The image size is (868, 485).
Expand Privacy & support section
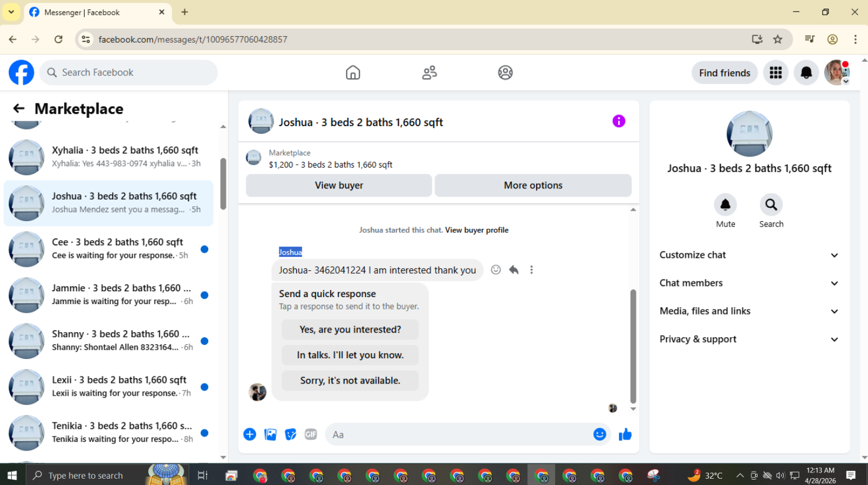tap(749, 339)
